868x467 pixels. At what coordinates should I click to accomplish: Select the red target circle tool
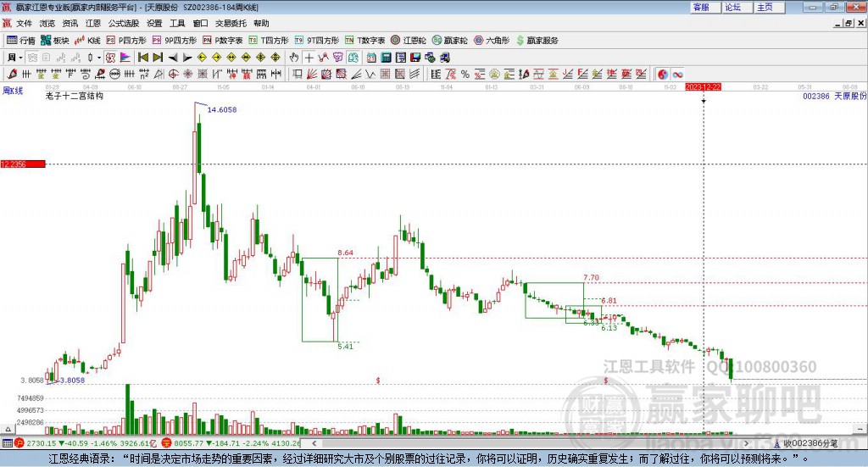(x=173, y=74)
